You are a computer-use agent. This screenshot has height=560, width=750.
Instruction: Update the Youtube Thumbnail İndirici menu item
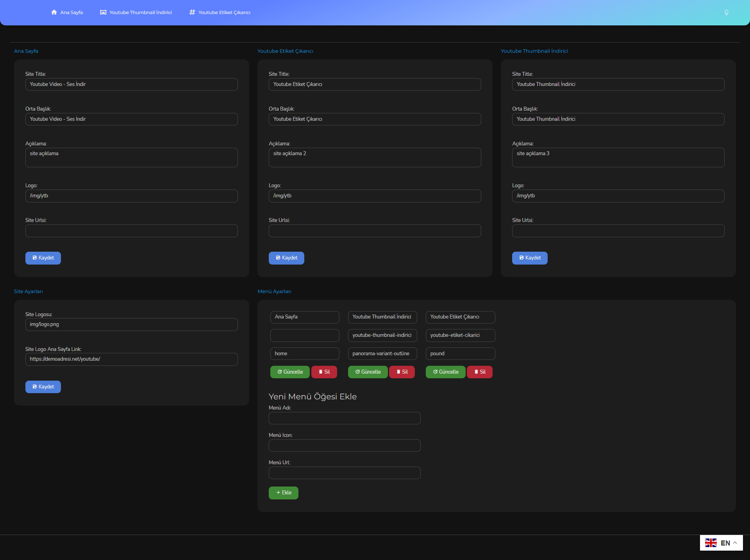pos(368,372)
